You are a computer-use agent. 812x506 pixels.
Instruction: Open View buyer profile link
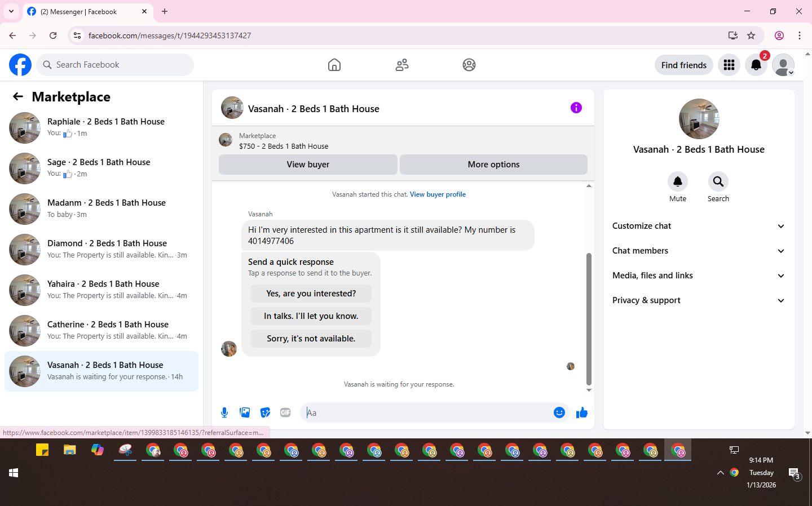(x=438, y=194)
